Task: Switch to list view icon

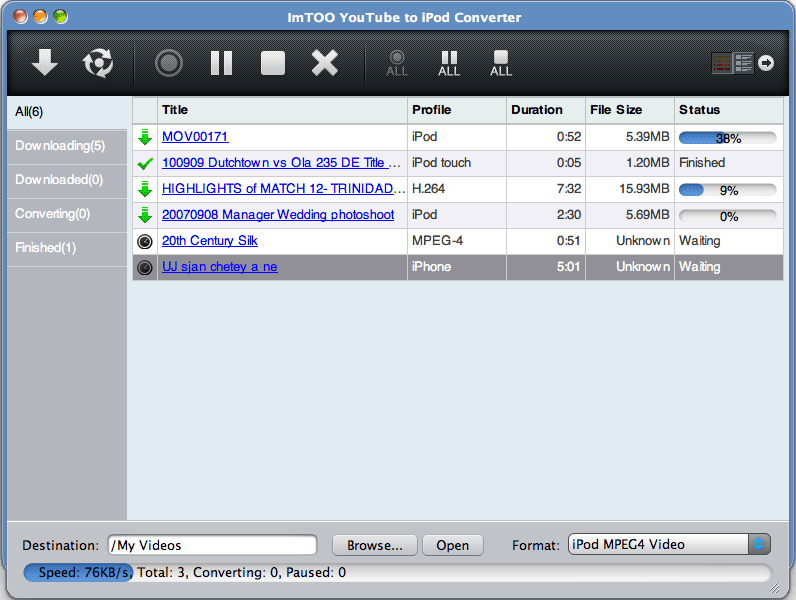Action: coord(744,63)
